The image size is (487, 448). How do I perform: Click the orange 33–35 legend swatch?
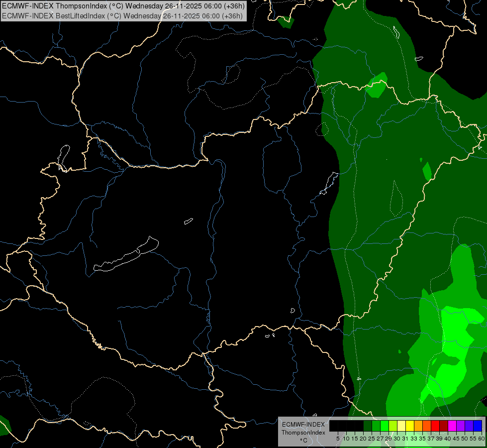[418, 426]
